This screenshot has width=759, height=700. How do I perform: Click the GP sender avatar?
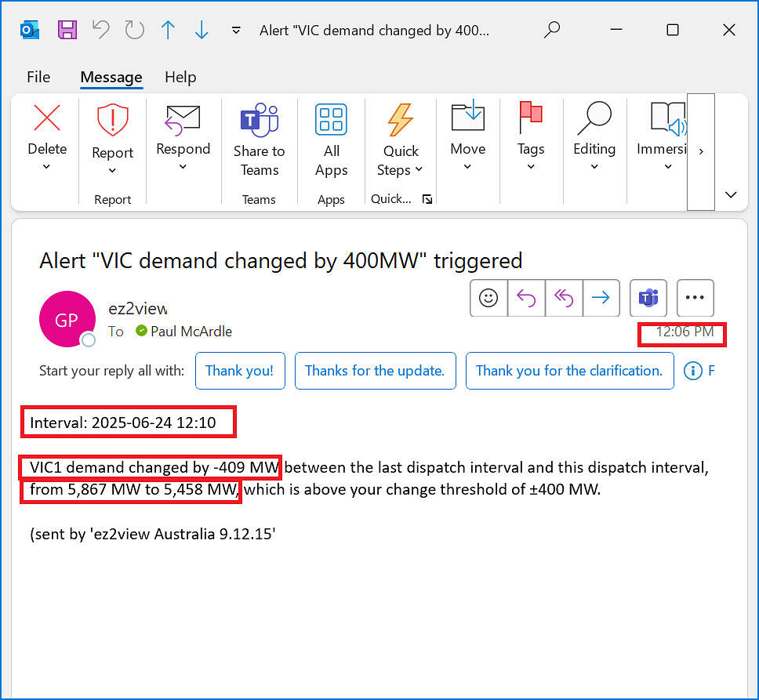click(x=67, y=319)
